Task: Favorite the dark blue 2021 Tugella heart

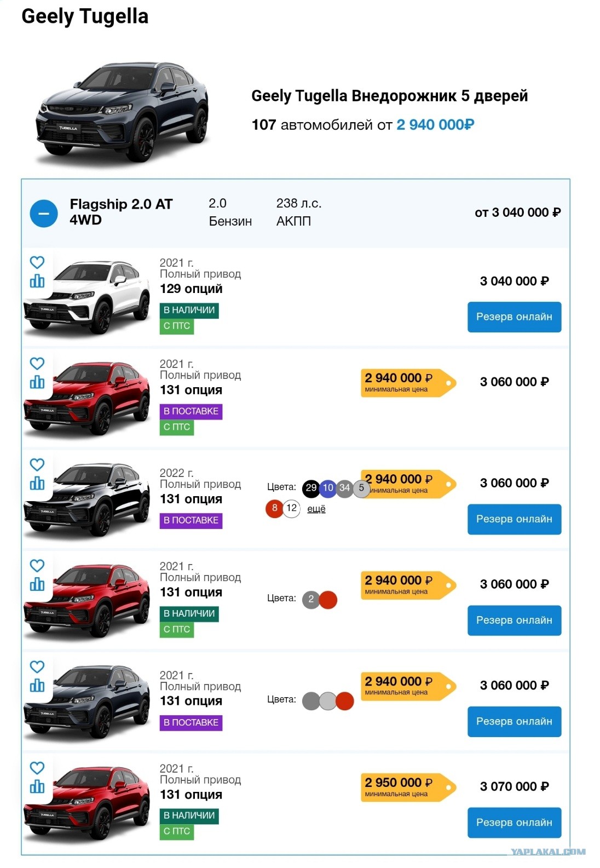Action: coord(37,666)
